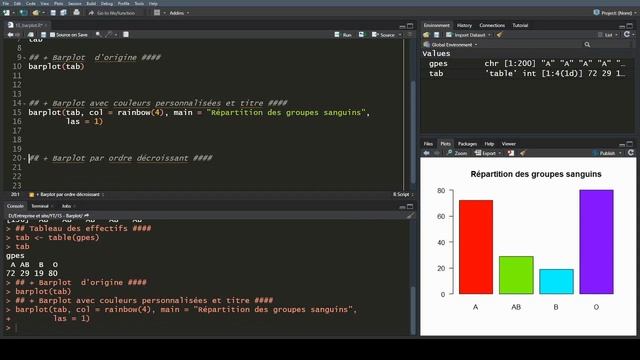Click the console prompt input line
Screen dimensions: 640x360
coord(208,328)
